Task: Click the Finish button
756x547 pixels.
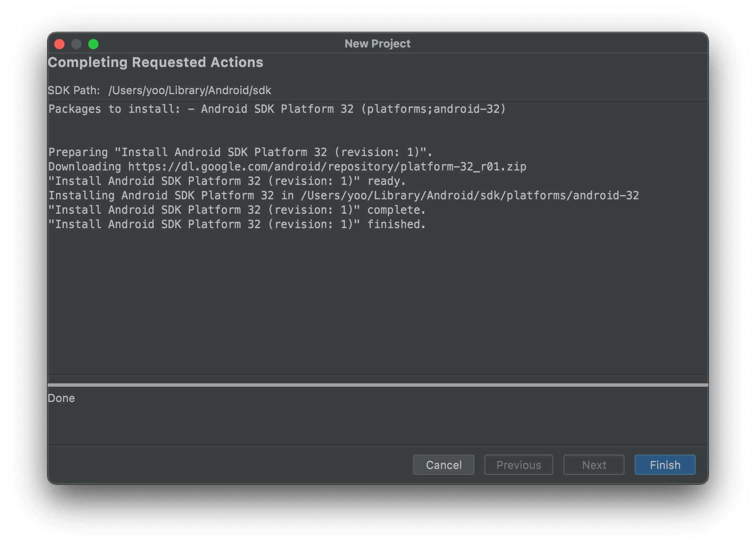Action: click(x=665, y=465)
